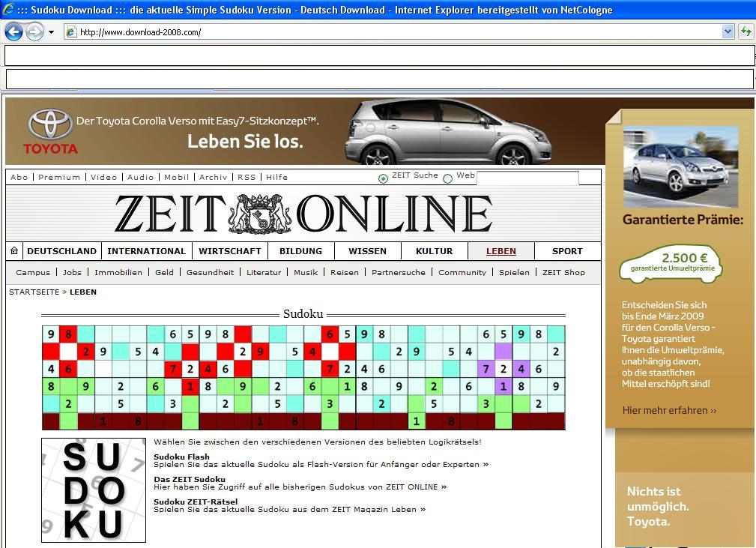
Task: Expand the address bar URL dropdown
Action: (x=727, y=31)
